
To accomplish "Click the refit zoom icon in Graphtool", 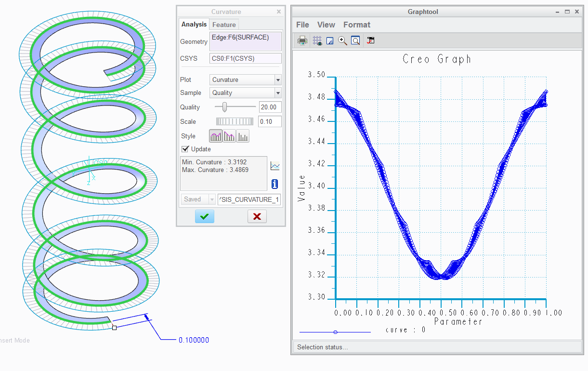I will pos(355,40).
